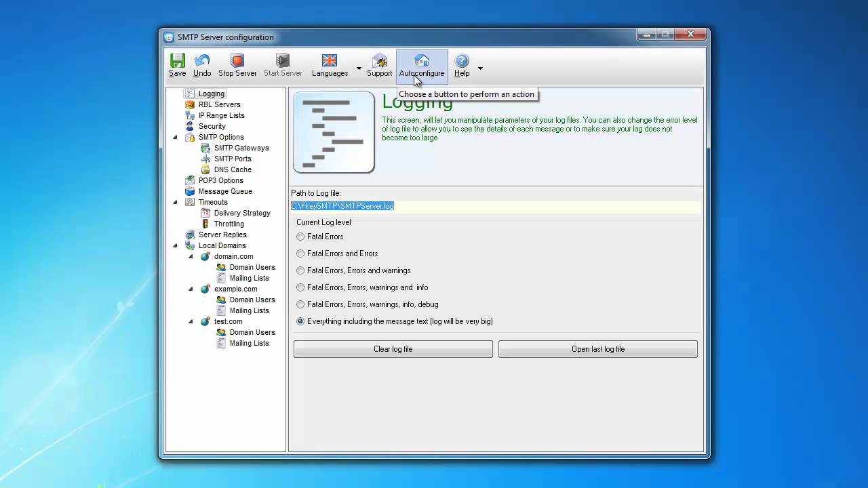The height and width of the screenshot is (488, 868).
Task: Select Fatal Errors, Errors, warnings and info
Action: click(300, 287)
